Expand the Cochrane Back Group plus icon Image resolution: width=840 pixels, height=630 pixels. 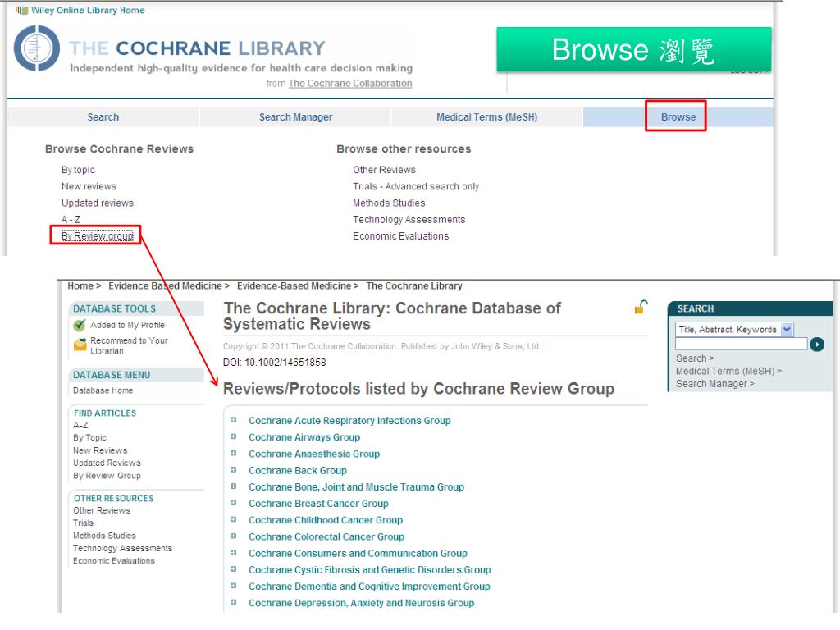[x=234, y=470]
